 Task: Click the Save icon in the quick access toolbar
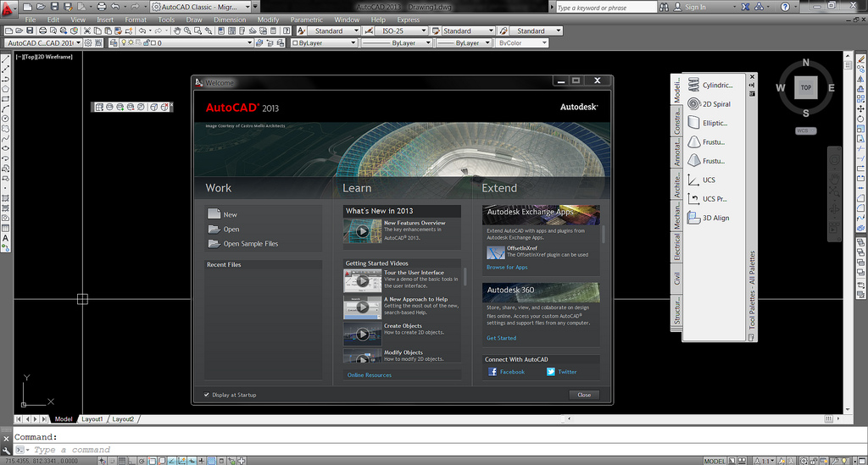coord(54,7)
